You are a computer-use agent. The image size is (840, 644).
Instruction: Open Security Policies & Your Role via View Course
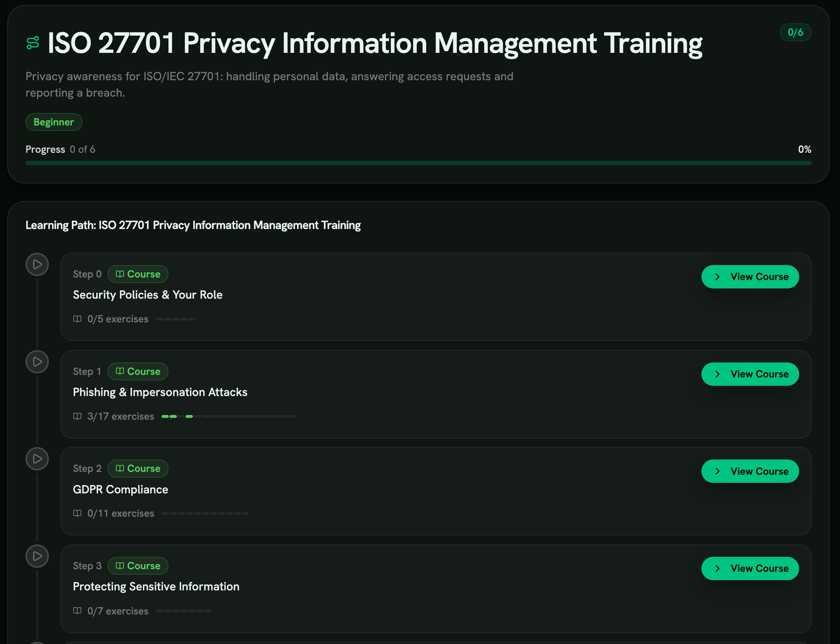point(750,277)
